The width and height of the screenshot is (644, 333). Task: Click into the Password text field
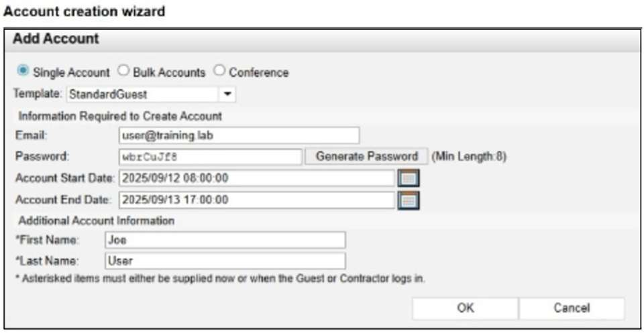click(210, 157)
